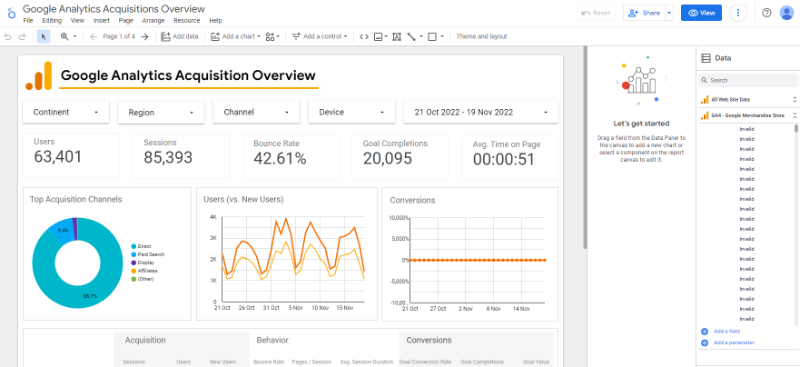Open the Add a control menu

[x=319, y=37]
